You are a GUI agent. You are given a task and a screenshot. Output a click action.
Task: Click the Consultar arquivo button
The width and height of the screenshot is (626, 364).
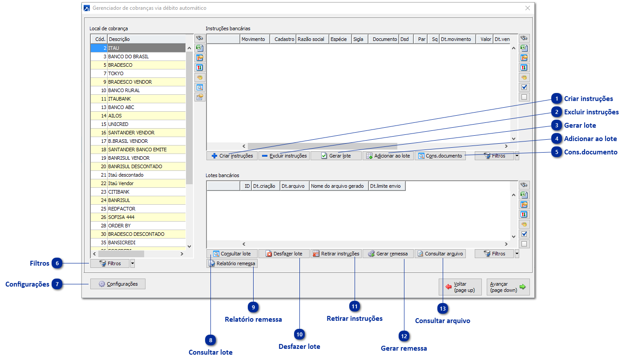pyautogui.click(x=440, y=254)
